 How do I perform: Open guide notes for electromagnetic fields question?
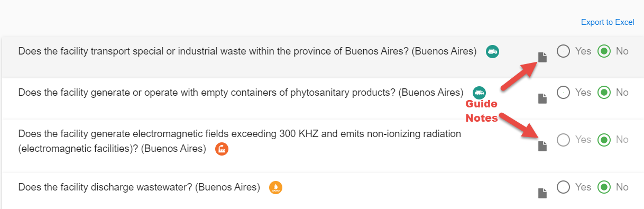[542, 146]
